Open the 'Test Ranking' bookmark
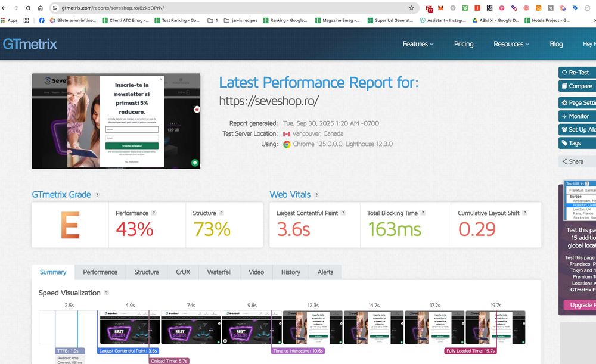Viewport: 596px width, 364px height. tap(177, 20)
